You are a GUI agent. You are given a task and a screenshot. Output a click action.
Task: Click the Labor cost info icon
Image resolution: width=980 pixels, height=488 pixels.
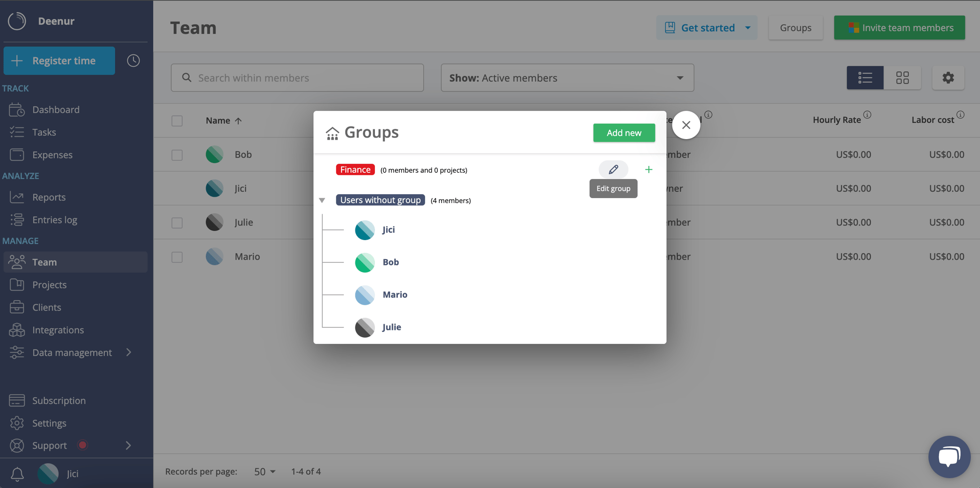coord(960,115)
